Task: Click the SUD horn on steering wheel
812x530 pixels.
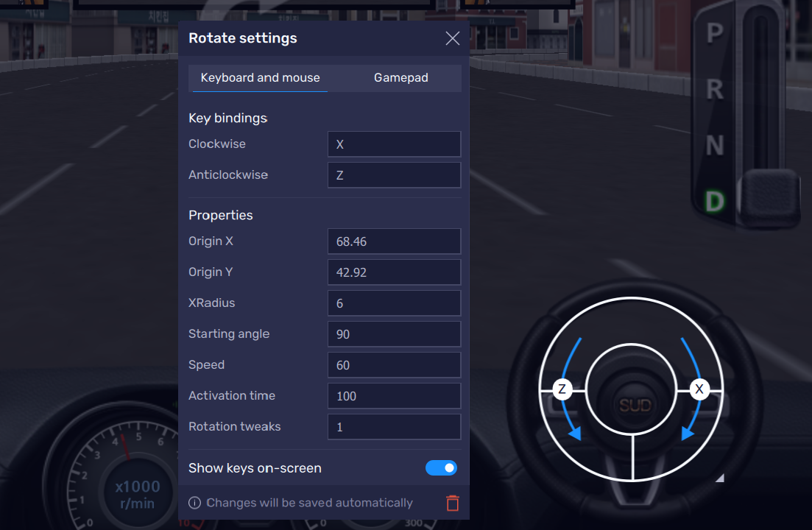Action: point(635,406)
